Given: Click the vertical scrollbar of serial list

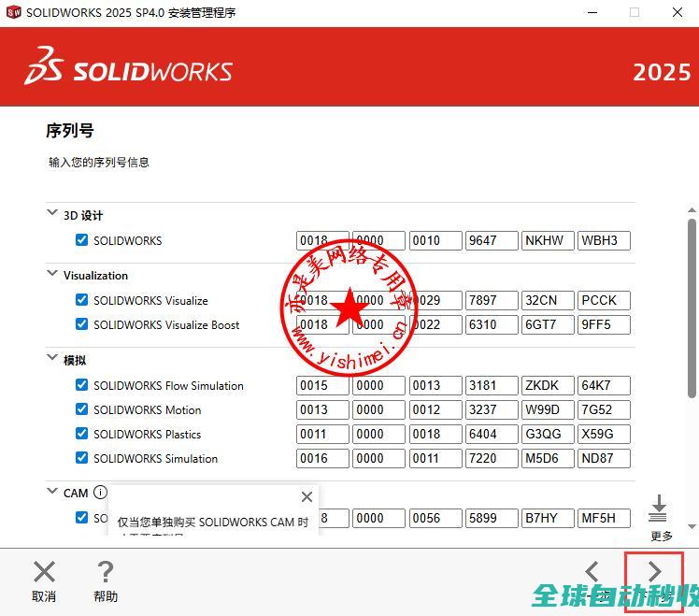Looking at the screenshot, I should [692, 308].
